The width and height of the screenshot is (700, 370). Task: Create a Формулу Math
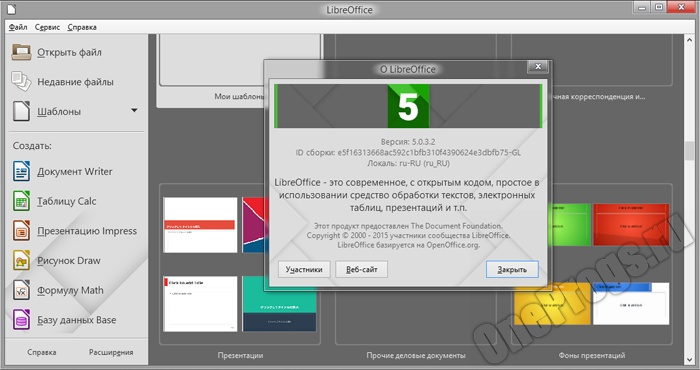(70, 291)
